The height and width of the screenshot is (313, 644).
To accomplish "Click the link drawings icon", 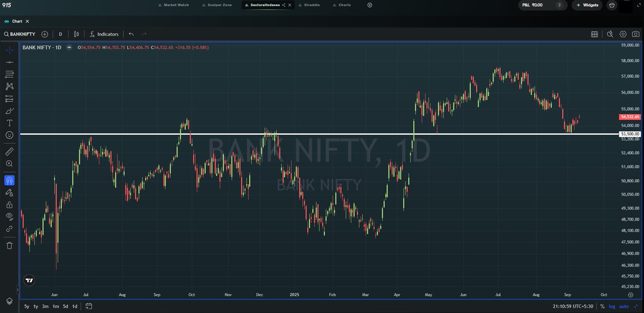I will [x=10, y=229].
